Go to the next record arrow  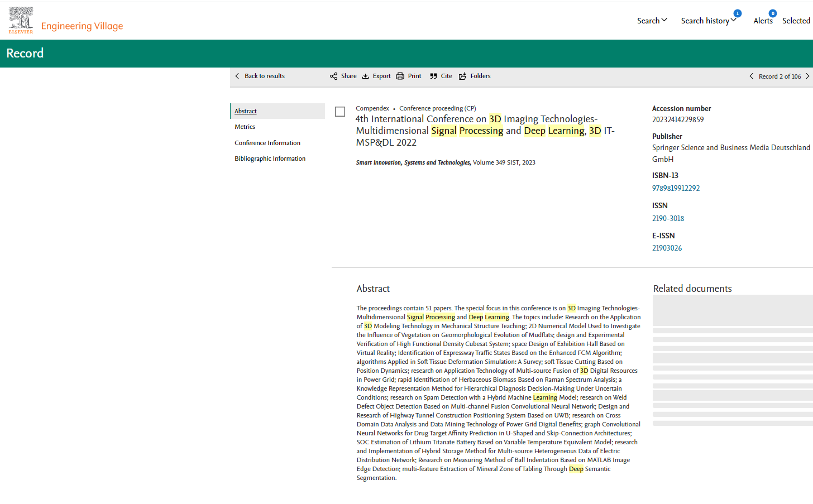coord(807,76)
